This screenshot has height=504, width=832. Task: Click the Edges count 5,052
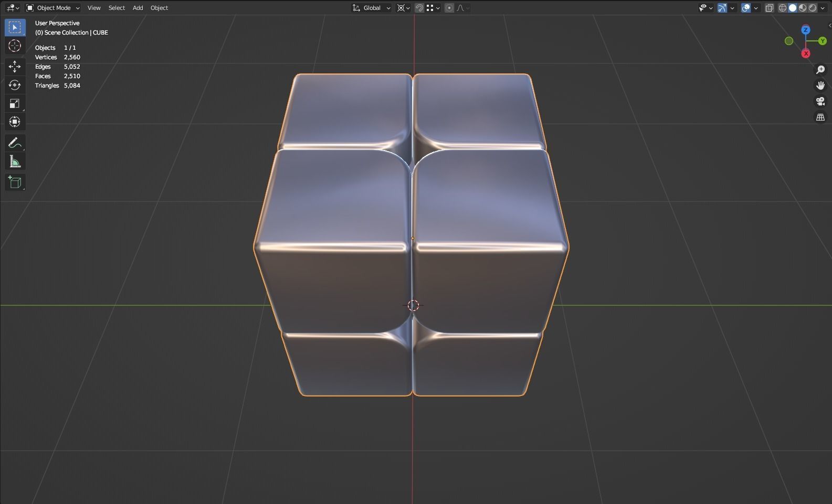click(72, 67)
